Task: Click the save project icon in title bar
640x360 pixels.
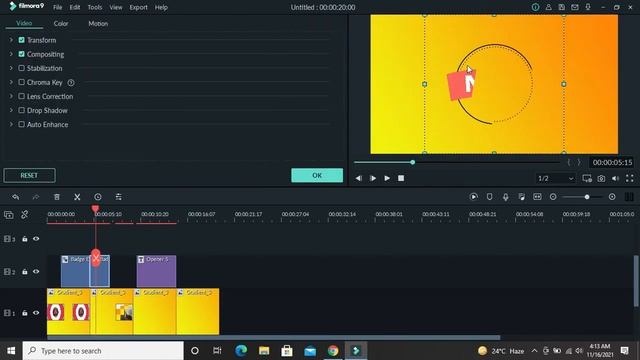Action: pyautogui.click(x=562, y=7)
